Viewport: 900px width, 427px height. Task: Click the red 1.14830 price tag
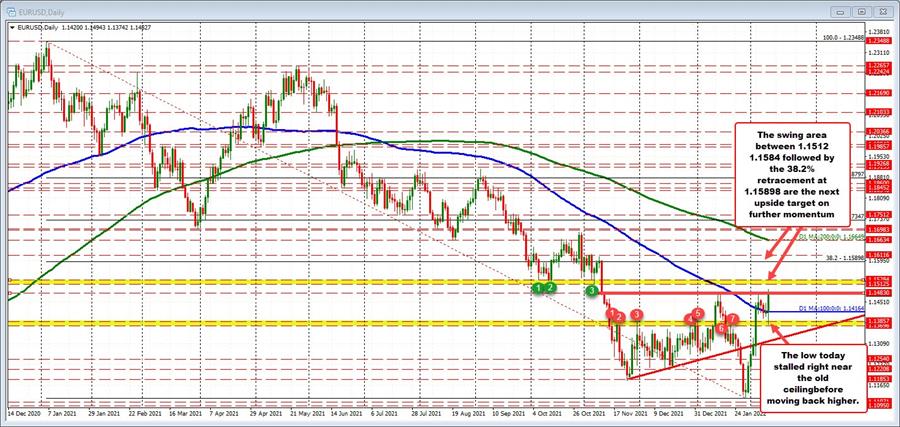click(x=877, y=292)
